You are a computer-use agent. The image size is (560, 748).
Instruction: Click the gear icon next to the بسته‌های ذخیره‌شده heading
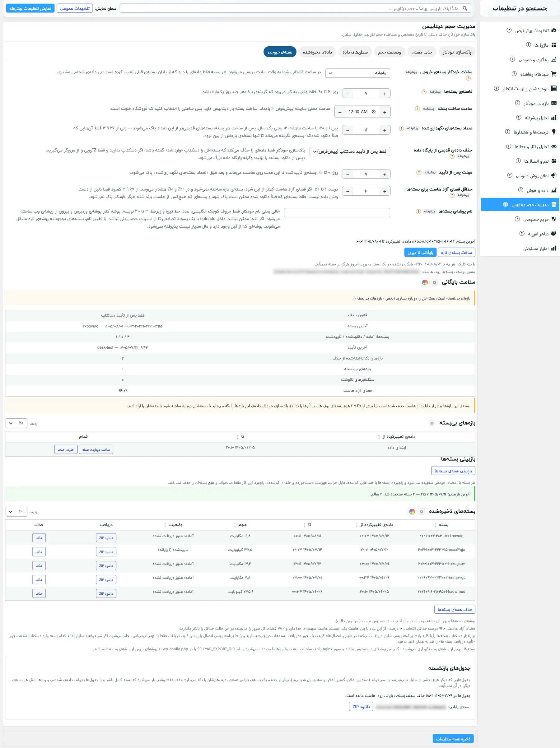pos(422,512)
